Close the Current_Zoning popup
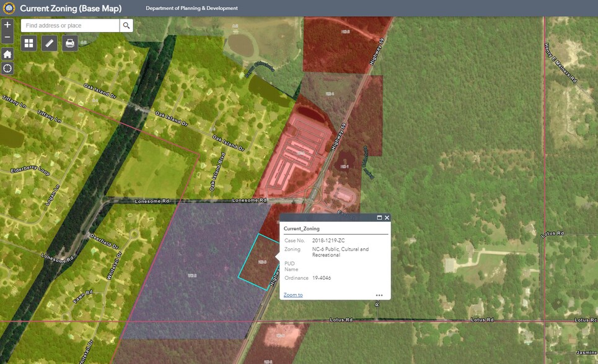This screenshot has height=364, width=598. pos(386,217)
